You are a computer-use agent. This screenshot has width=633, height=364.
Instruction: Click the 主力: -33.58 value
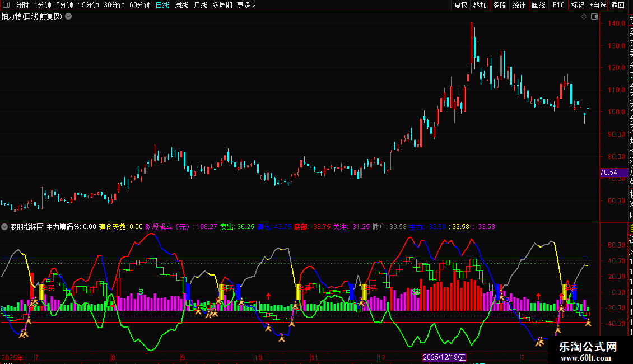click(427, 227)
